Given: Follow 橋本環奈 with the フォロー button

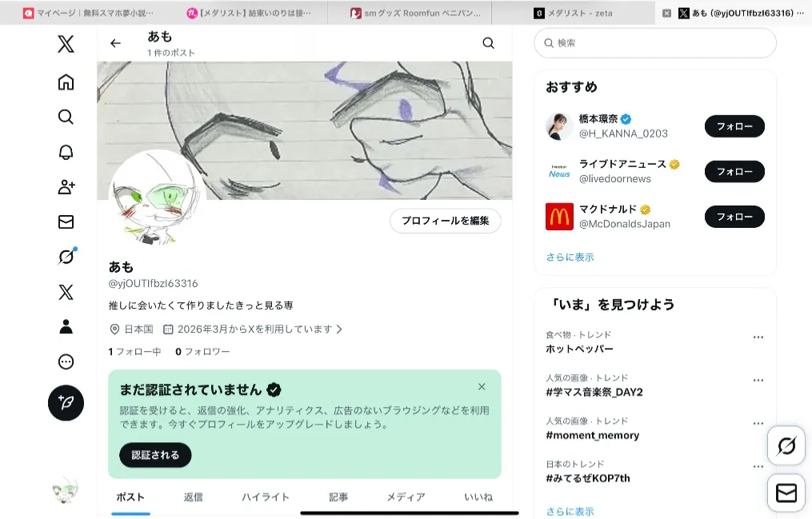Looking at the screenshot, I should (734, 126).
